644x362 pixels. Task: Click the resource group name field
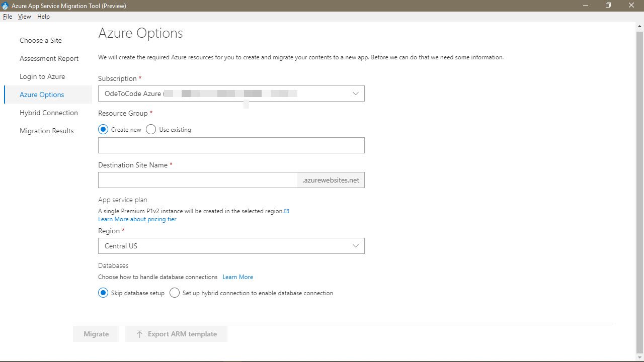coord(231,145)
